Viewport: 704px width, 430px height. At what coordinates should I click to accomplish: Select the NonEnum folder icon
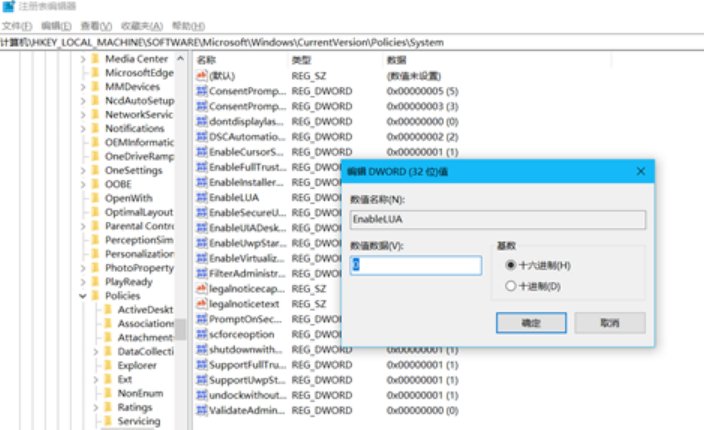click(108, 393)
